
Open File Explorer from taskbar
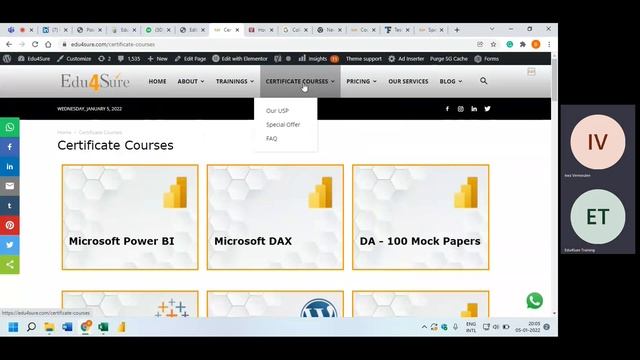(x=49, y=327)
